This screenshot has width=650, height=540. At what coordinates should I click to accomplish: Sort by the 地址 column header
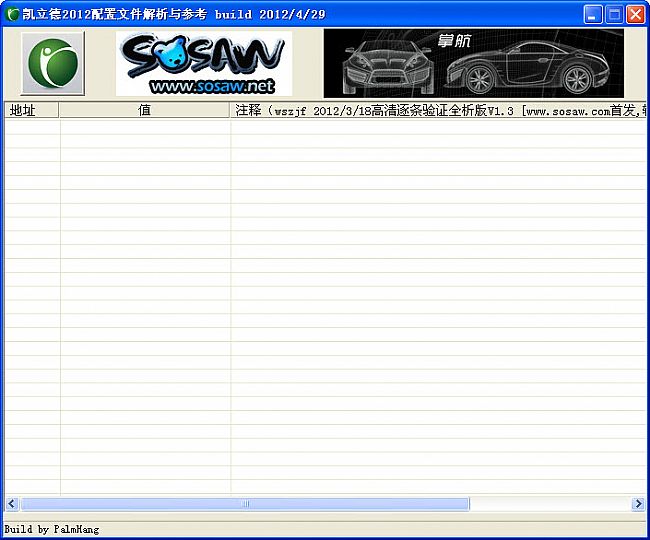point(32,110)
